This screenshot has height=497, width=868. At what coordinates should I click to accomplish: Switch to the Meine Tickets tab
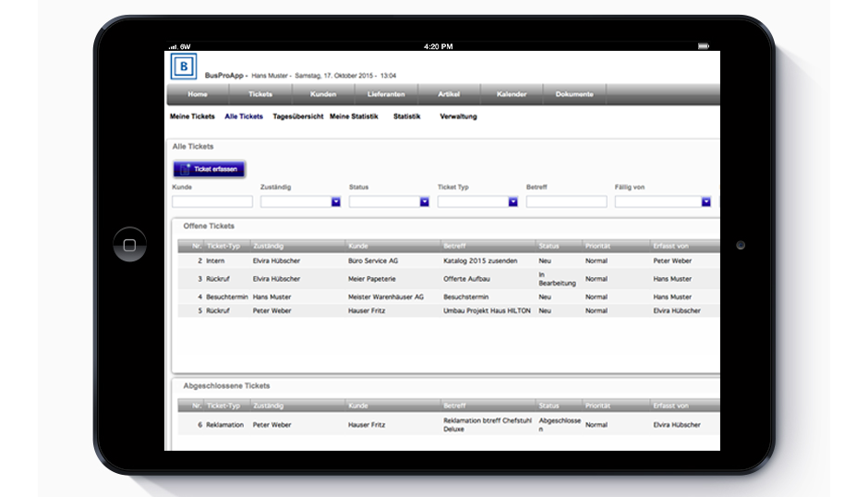coord(192,116)
